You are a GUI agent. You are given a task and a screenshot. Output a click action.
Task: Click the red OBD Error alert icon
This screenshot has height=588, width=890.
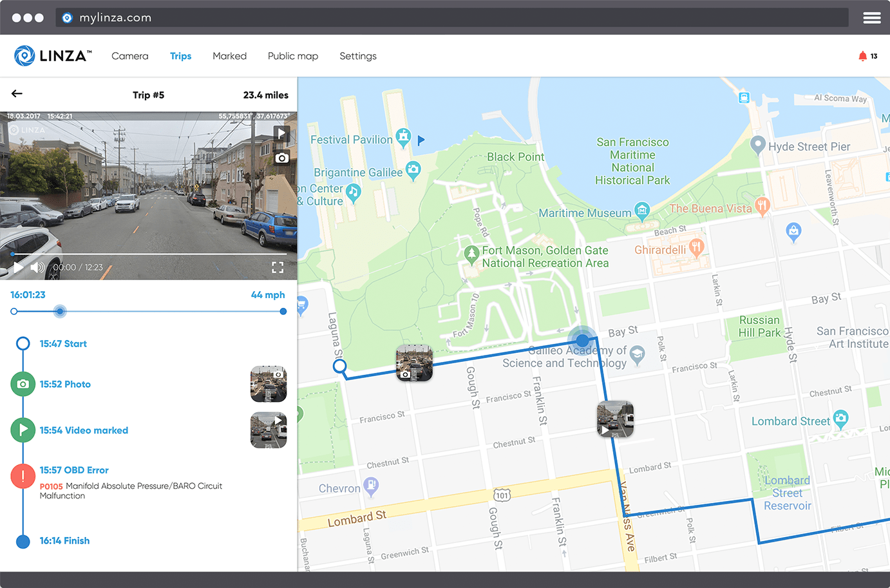coord(23,476)
